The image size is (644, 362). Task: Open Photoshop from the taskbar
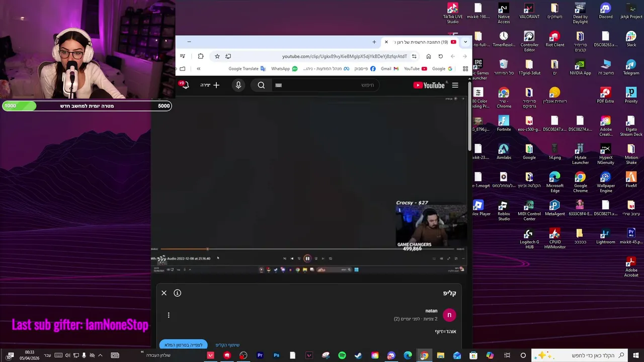point(276,355)
